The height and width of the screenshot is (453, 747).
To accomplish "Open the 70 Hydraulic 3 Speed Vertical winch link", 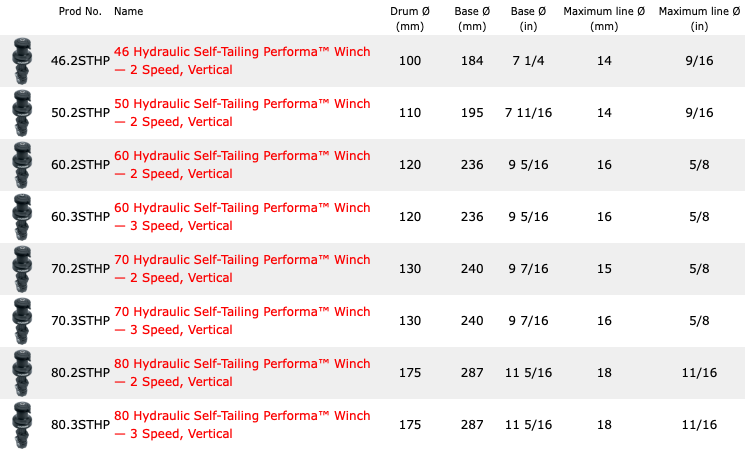I will click(x=242, y=320).
